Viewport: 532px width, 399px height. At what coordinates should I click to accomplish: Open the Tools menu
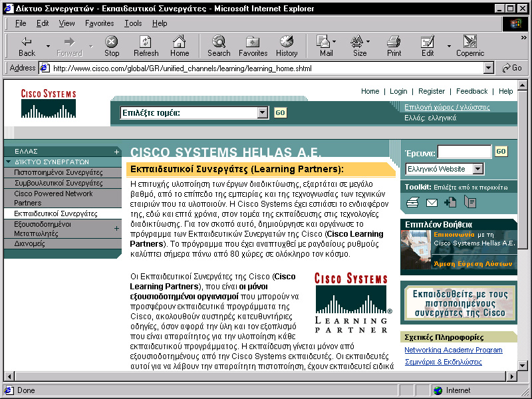pos(133,23)
